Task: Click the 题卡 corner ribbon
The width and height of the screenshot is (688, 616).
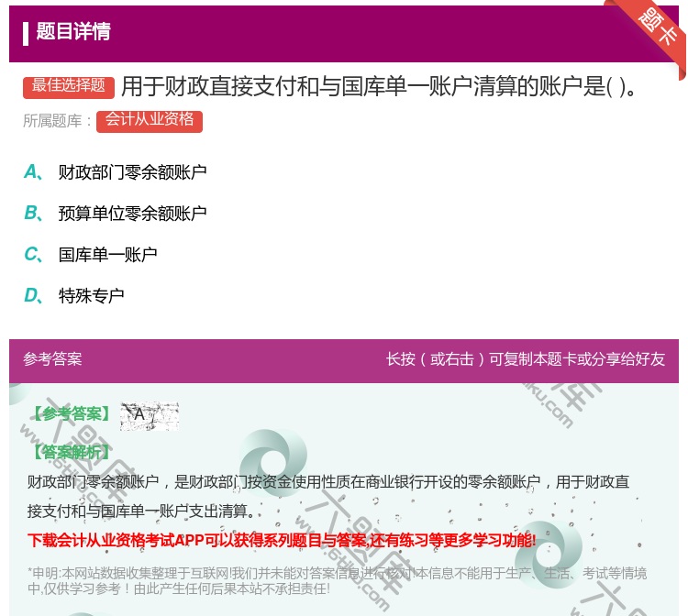Action: tap(656, 28)
